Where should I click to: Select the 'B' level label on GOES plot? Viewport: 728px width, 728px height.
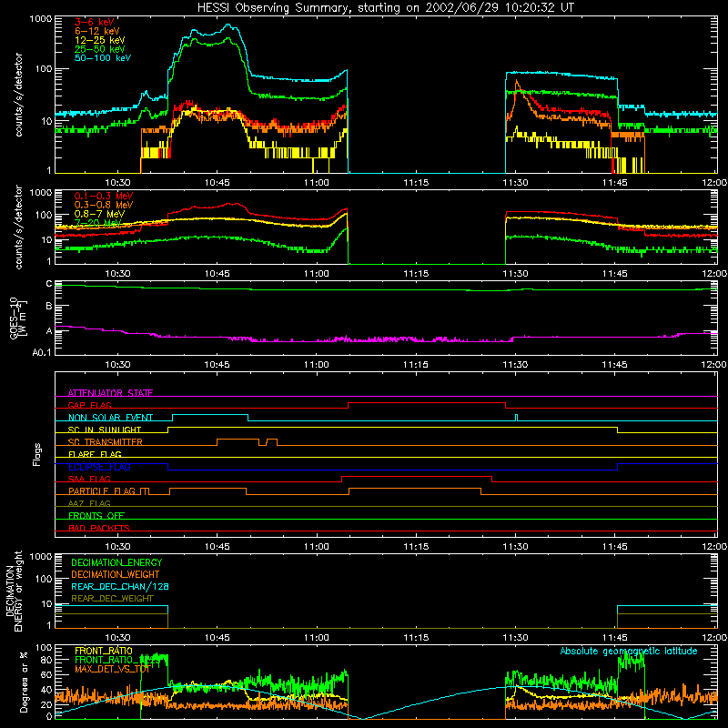point(49,307)
